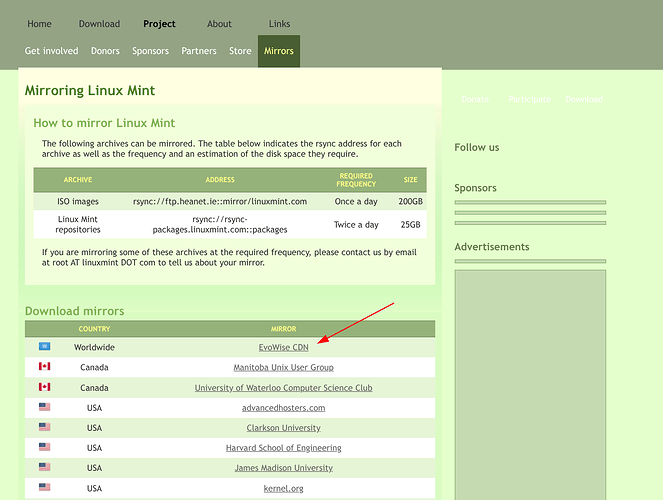Click the MIRROR column header
Viewport: 663px width, 500px height.
[x=283, y=329]
